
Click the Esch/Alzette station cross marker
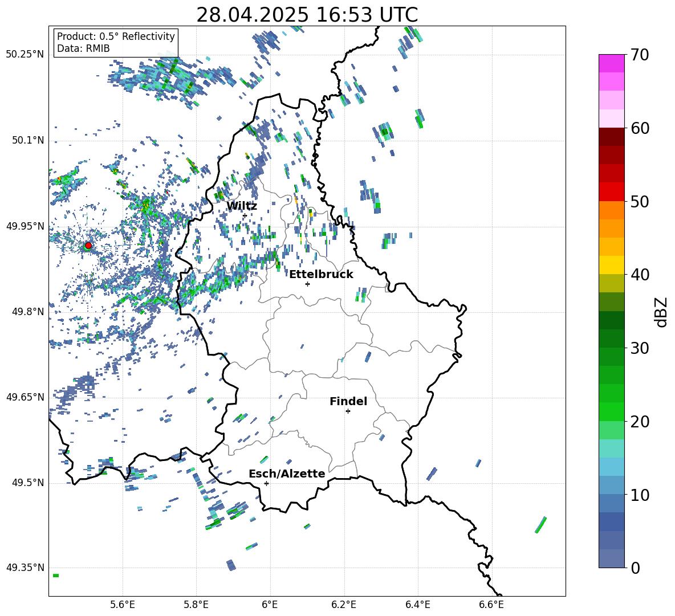tap(266, 483)
